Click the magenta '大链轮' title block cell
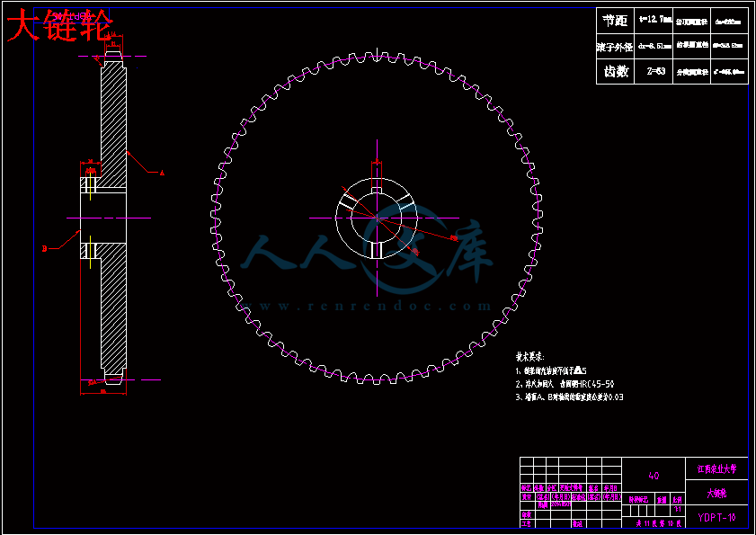 pyautogui.click(x=716, y=494)
